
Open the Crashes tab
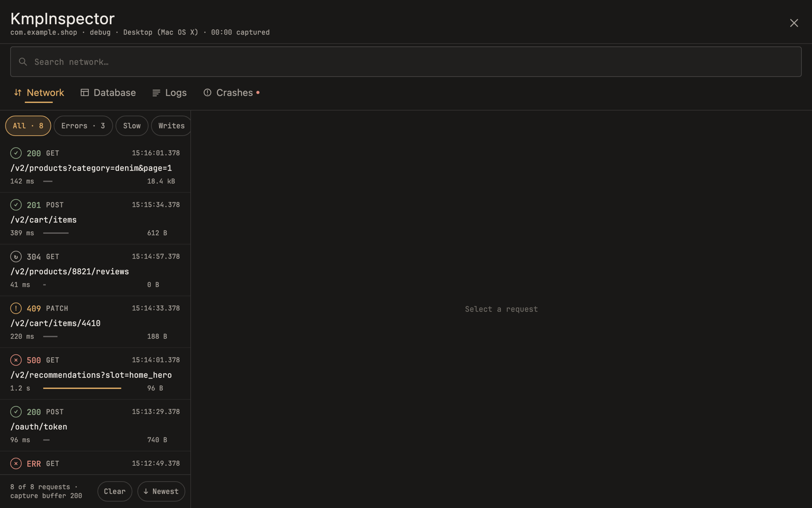pos(231,92)
